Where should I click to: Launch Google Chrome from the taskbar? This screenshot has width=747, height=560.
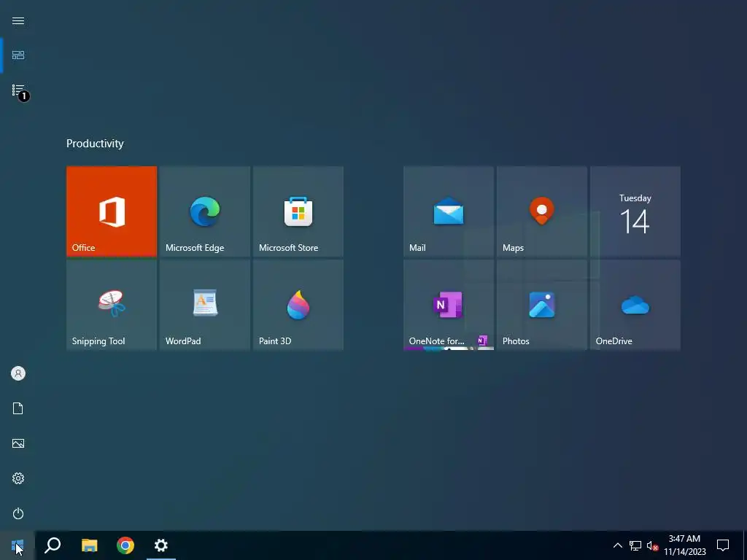point(125,545)
